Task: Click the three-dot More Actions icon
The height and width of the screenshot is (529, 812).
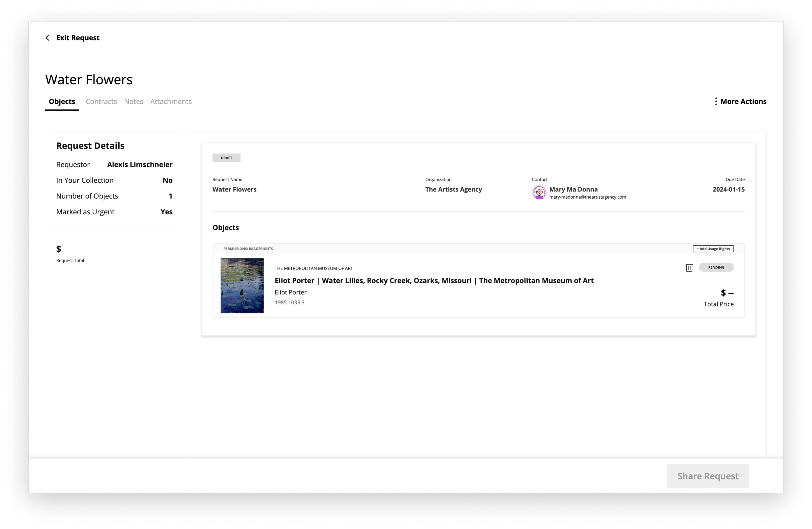Action: (x=716, y=101)
